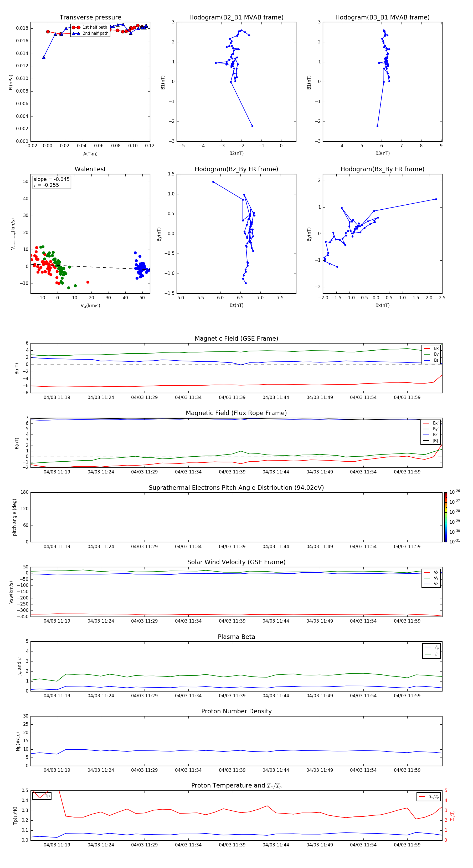Select the "Hodogram(B2_B1 MVAB frame)" title

point(236,18)
